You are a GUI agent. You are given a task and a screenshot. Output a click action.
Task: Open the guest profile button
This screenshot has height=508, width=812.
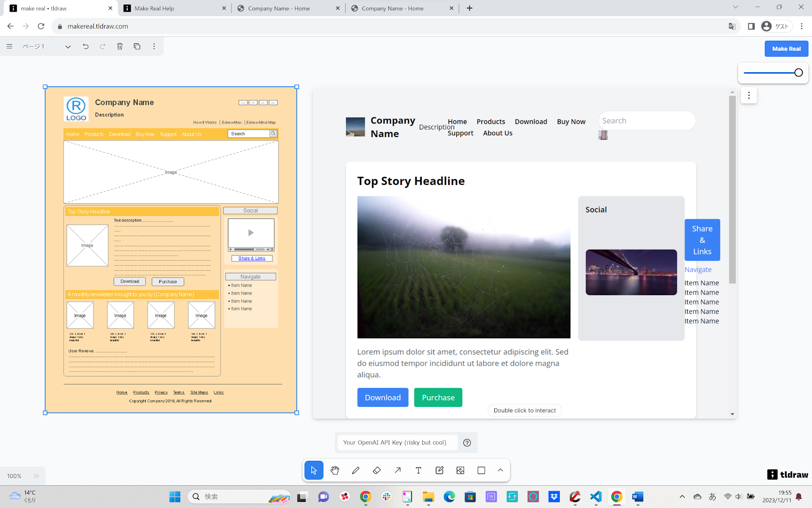pos(776,26)
